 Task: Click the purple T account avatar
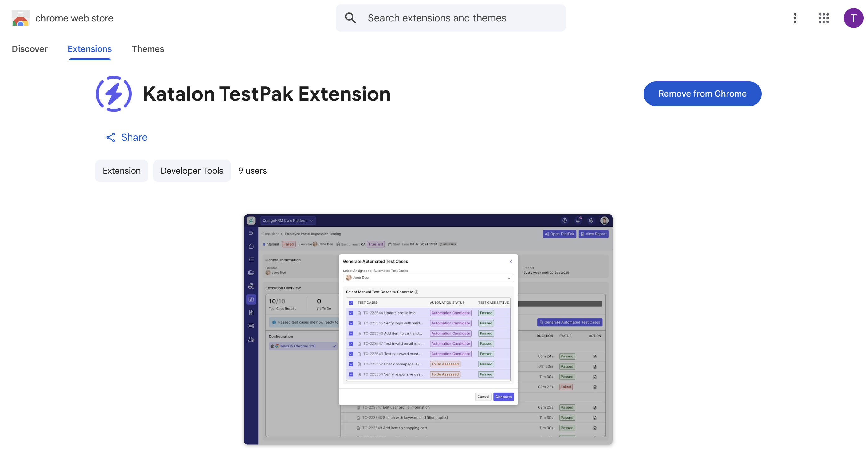[x=853, y=18]
